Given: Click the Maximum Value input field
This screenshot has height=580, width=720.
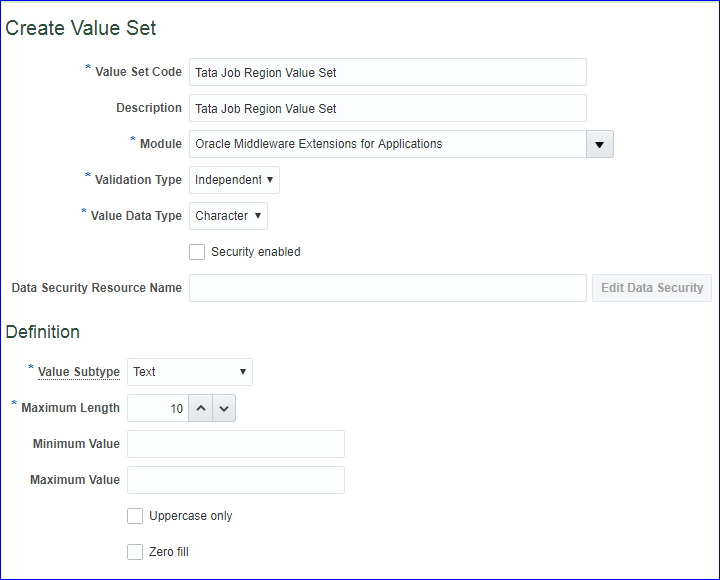Looking at the screenshot, I should (236, 480).
